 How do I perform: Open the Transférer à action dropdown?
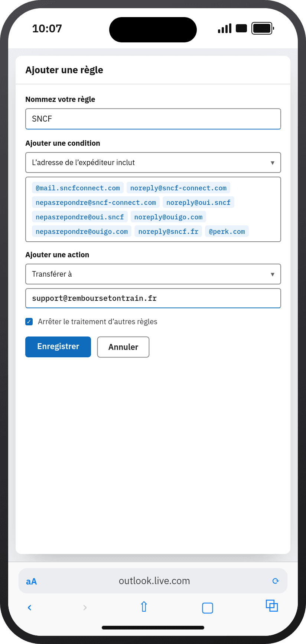click(153, 274)
